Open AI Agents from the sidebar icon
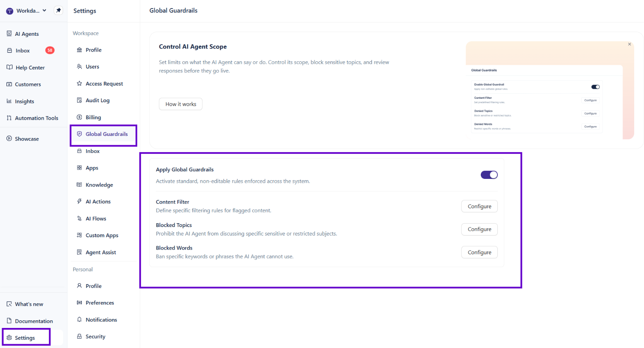The image size is (644, 348). click(9, 34)
